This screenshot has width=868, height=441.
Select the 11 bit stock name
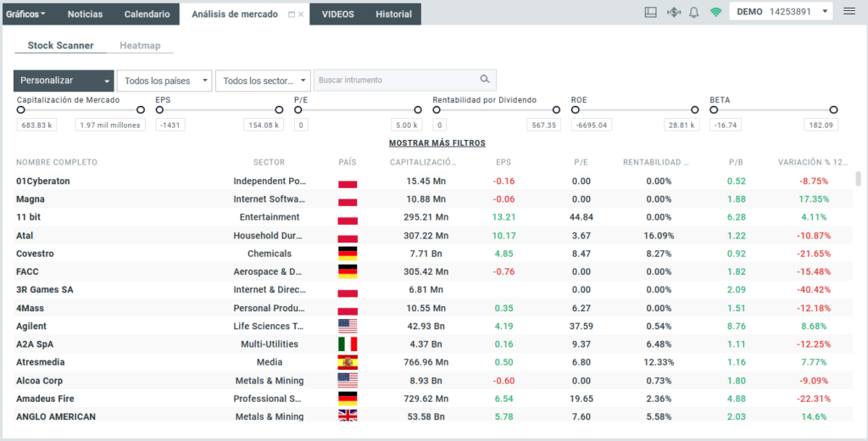coord(28,217)
